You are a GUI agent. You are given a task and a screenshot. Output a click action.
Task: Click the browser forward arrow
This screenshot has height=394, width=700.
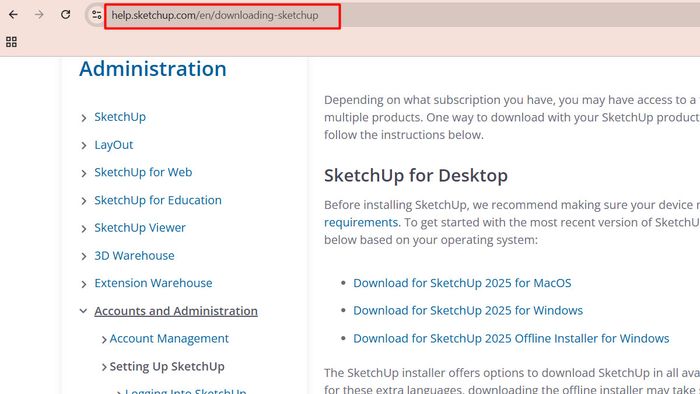tap(39, 15)
